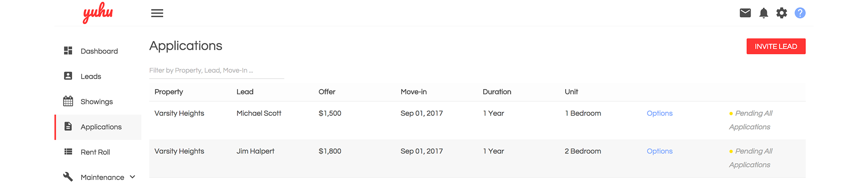
Task: Sort by the Offer column header
Action: click(327, 92)
